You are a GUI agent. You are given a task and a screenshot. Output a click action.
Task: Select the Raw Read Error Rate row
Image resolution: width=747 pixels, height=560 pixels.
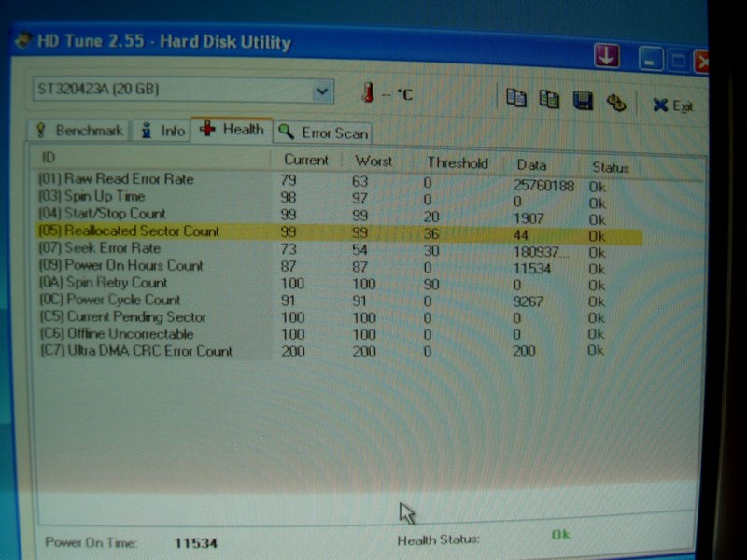[338, 181]
